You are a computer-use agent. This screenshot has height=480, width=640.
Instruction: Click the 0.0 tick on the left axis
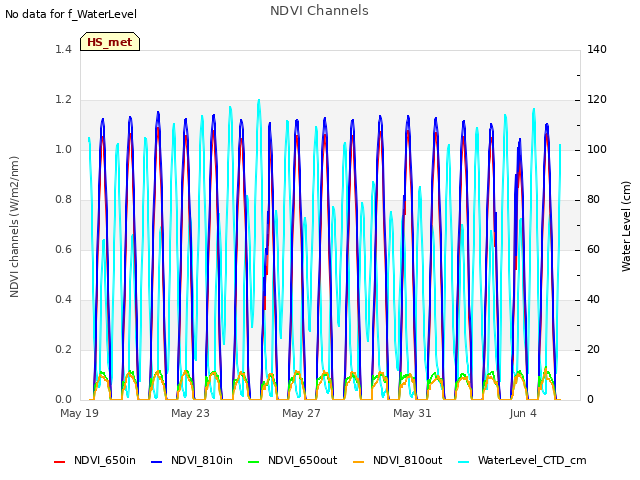click(x=63, y=400)
